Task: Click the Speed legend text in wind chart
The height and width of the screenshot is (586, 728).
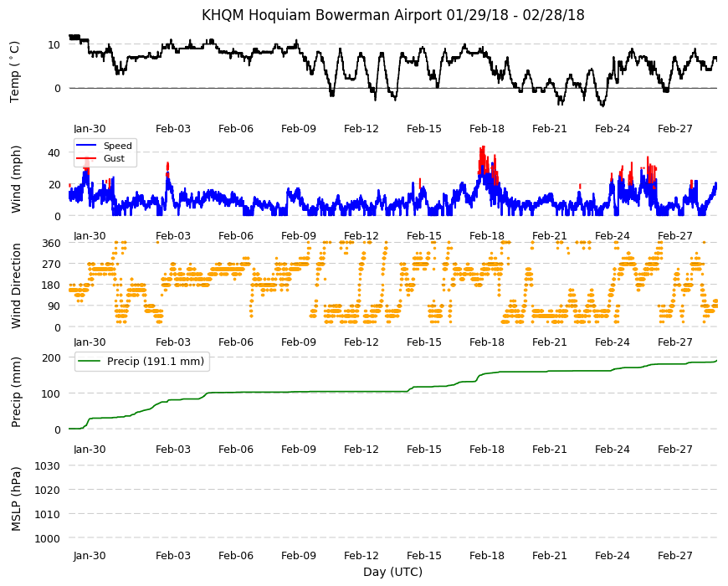Action: click(x=118, y=146)
